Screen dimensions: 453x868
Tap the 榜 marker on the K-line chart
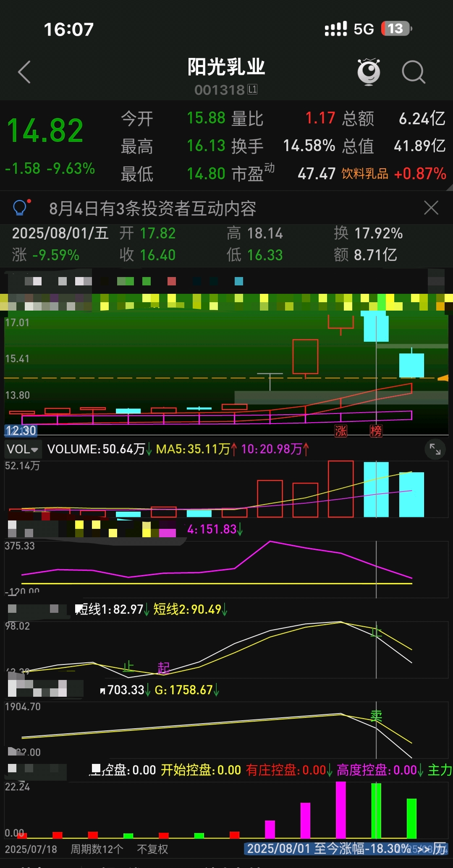click(376, 431)
